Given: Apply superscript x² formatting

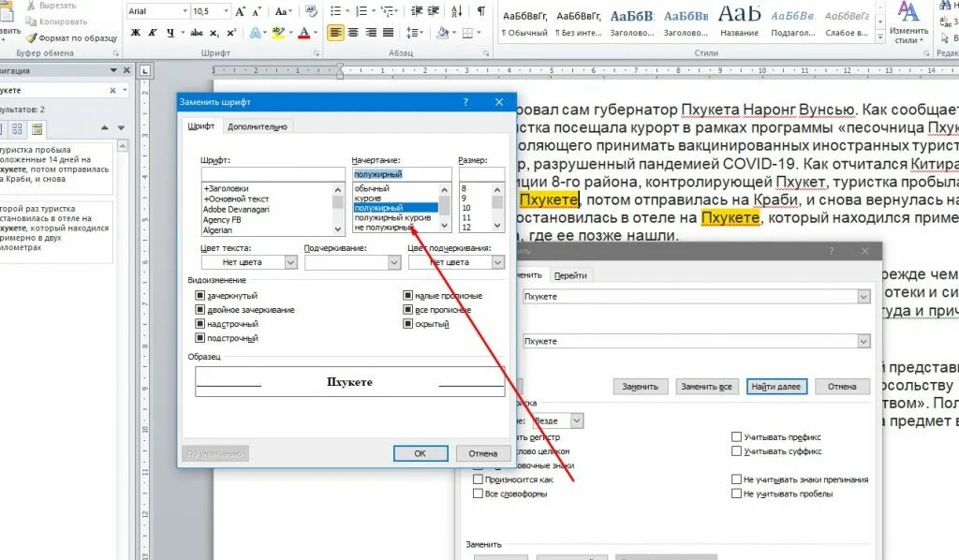Looking at the screenshot, I should click(231, 33).
